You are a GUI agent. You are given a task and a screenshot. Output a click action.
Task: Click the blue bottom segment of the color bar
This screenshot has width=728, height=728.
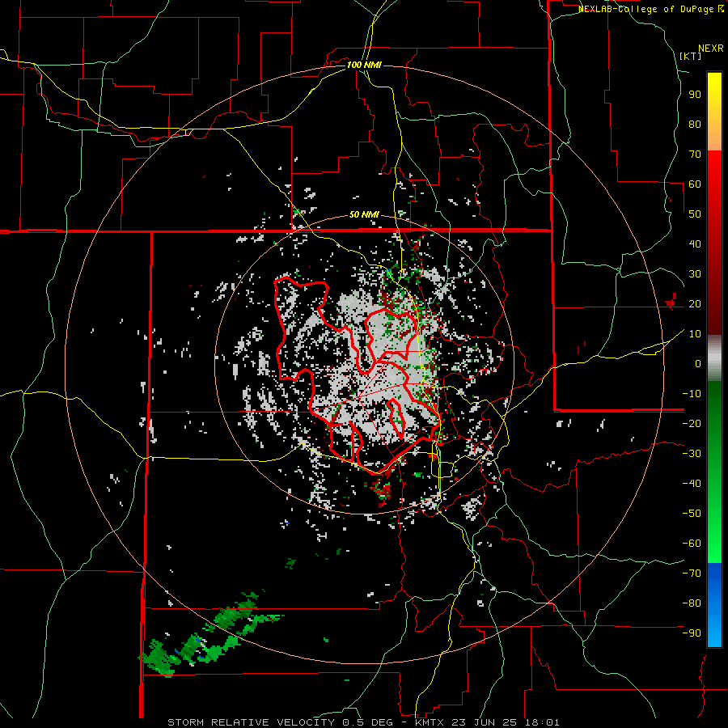coord(714,605)
